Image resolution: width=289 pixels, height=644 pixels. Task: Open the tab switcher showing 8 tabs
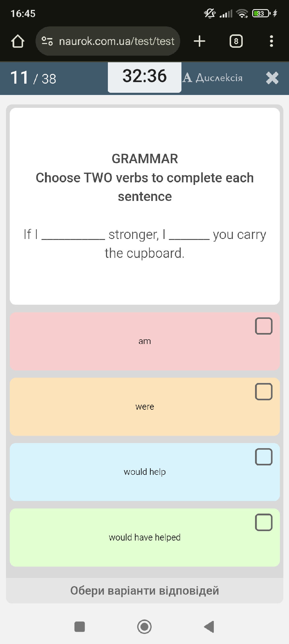236,41
